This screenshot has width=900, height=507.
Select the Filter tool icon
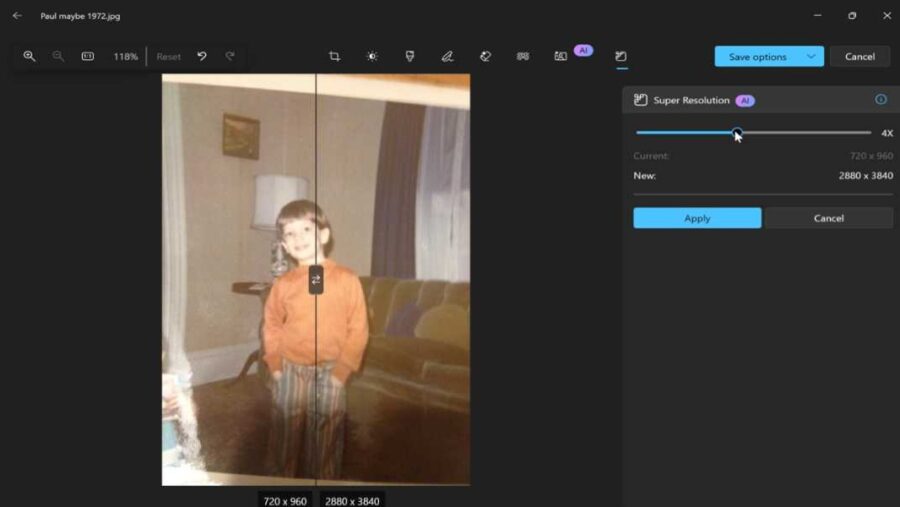pyautogui.click(x=409, y=57)
